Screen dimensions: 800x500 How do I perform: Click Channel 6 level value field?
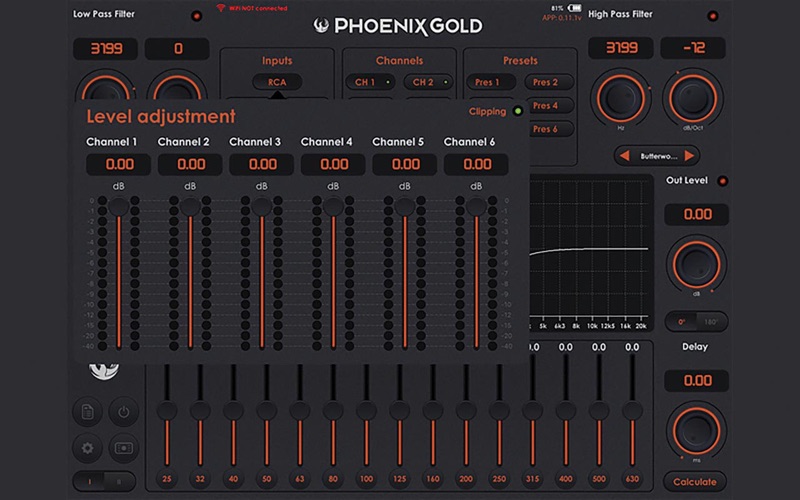pos(476,164)
